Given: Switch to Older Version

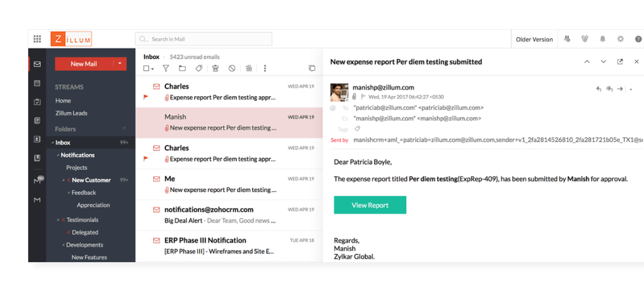Looking at the screenshot, I should click(x=535, y=39).
